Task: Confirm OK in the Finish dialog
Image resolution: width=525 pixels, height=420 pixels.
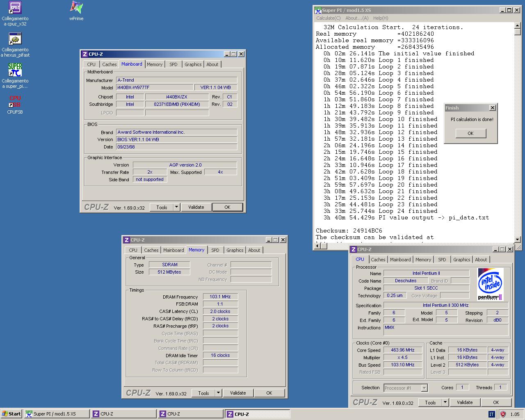Action: tap(470, 133)
